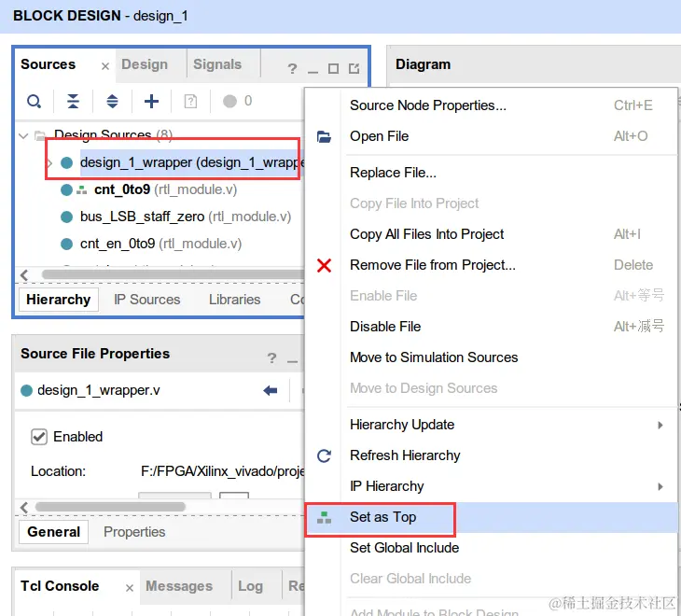Click the blue dot beside design_1_wrapper.v

point(26,390)
